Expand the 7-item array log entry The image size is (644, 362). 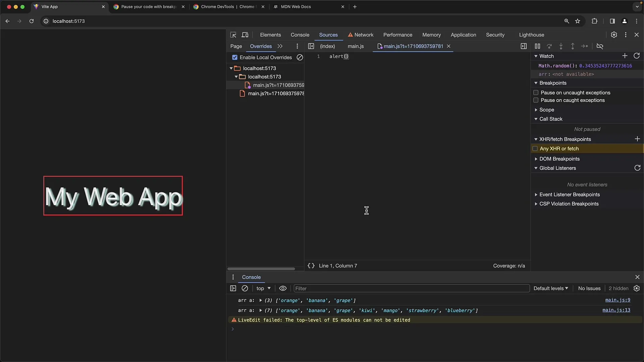(x=261, y=311)
